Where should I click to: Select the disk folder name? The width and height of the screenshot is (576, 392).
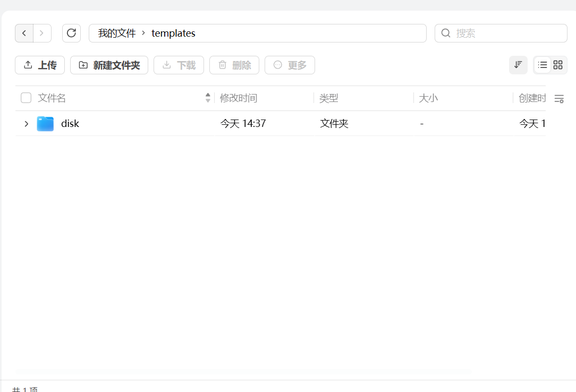[x=70, y=124]
